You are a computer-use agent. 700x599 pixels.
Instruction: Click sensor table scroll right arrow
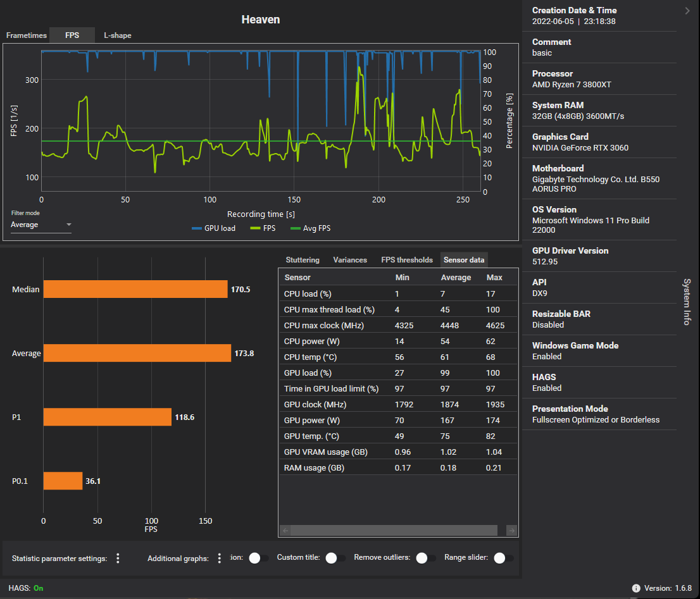coord(511,530)
